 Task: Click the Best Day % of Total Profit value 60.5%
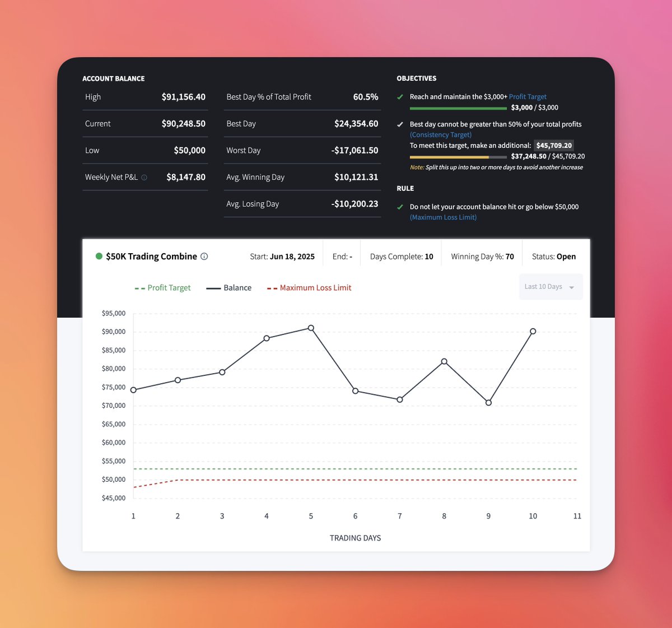coord(366,97)
